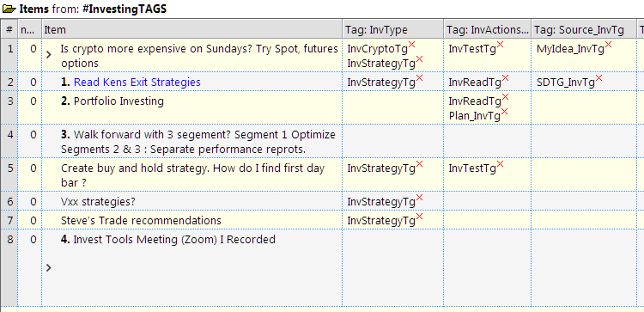644x312 pixels.
Task: Click the Plan_InvTg tag text
Action: [475, 116]
